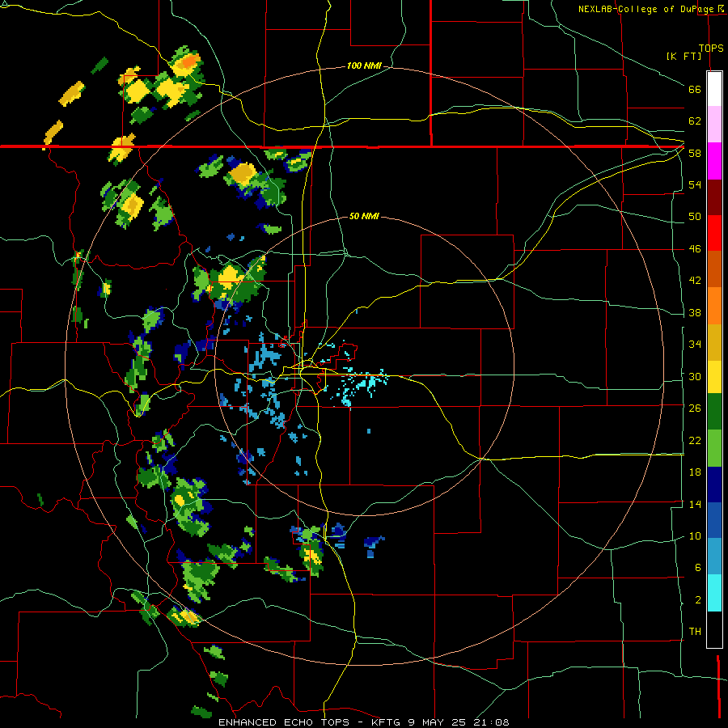Click the legend value label '66'
This screenshot has height=728, width=728.
pyautogui.click(x=695, y=89)
